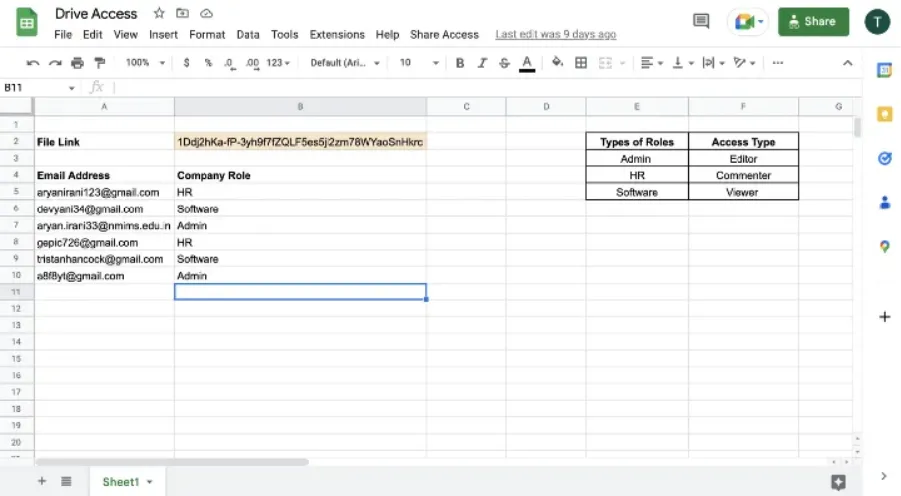Select the file link ID cell
This screenshot has height=496, width=901.
tap(301, 142)
